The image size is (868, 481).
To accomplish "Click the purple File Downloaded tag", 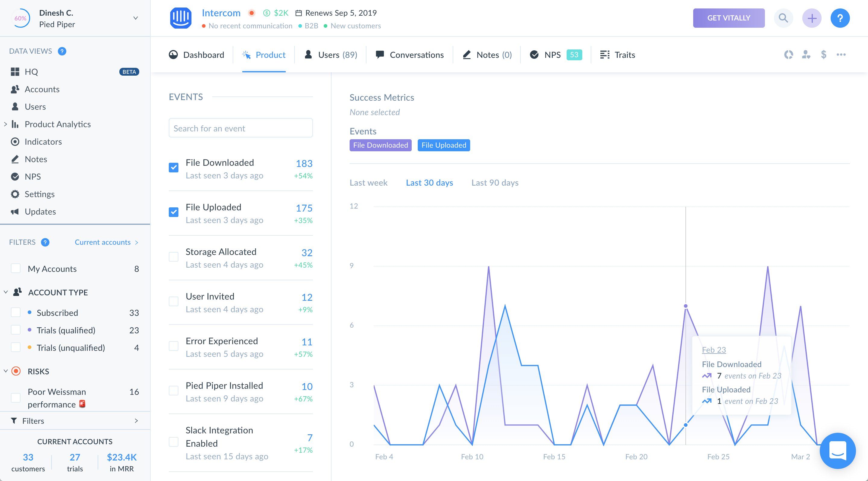I will click(x=380, y=145).
